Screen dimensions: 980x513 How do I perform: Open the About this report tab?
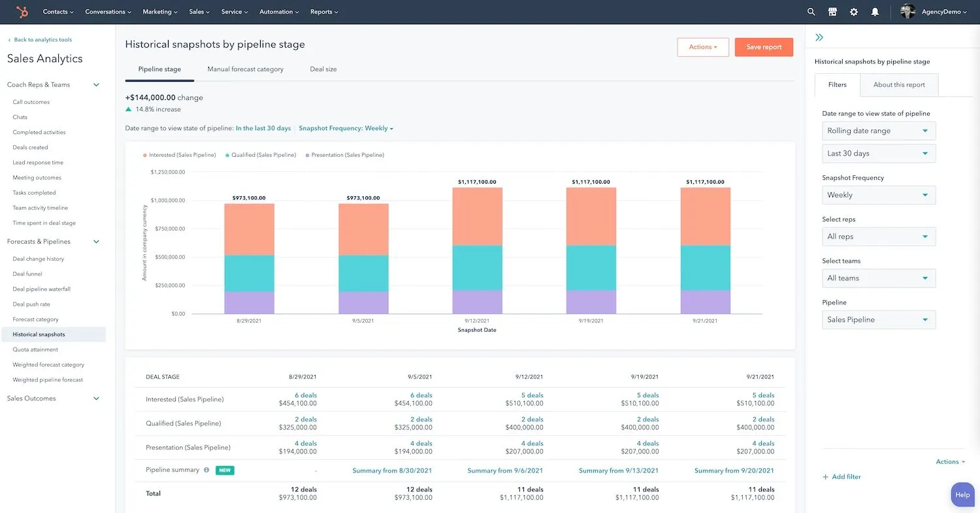click(x=898, y=85)
